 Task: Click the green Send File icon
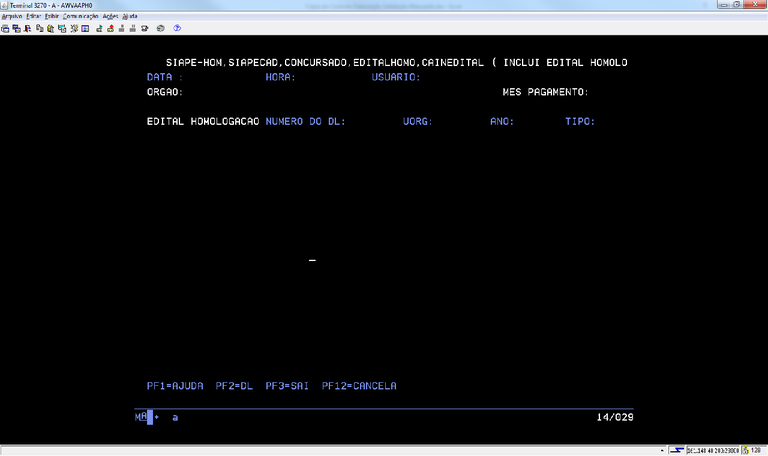click(99, 28)
